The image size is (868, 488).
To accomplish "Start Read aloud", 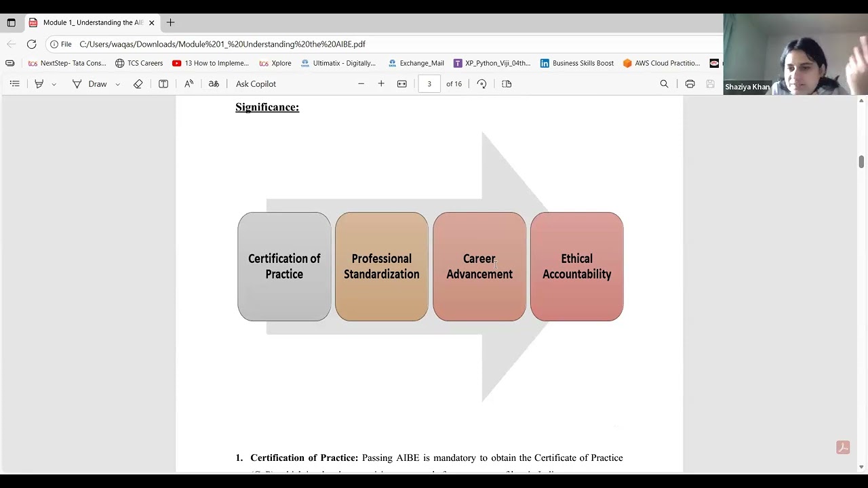I will click(189, 84).
